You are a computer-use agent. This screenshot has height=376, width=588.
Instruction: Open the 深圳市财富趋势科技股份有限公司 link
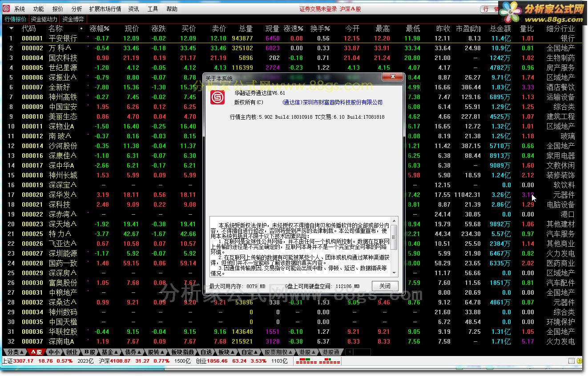333,102
